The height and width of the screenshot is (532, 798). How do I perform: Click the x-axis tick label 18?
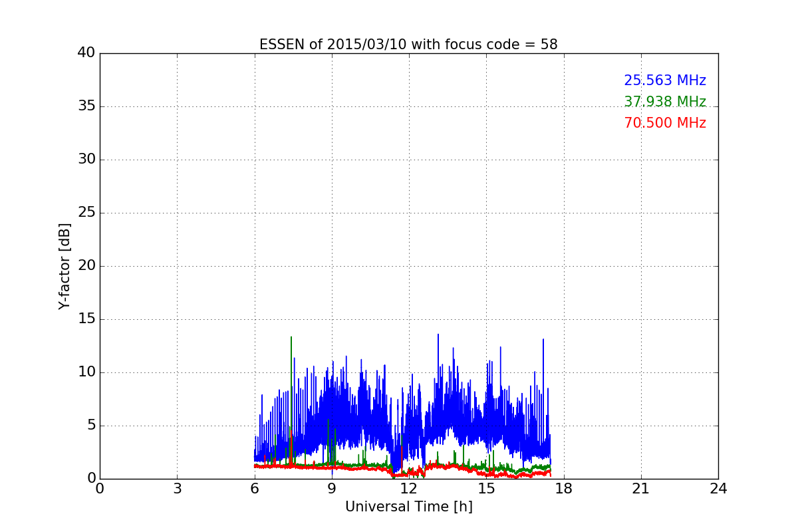point(564,489)
